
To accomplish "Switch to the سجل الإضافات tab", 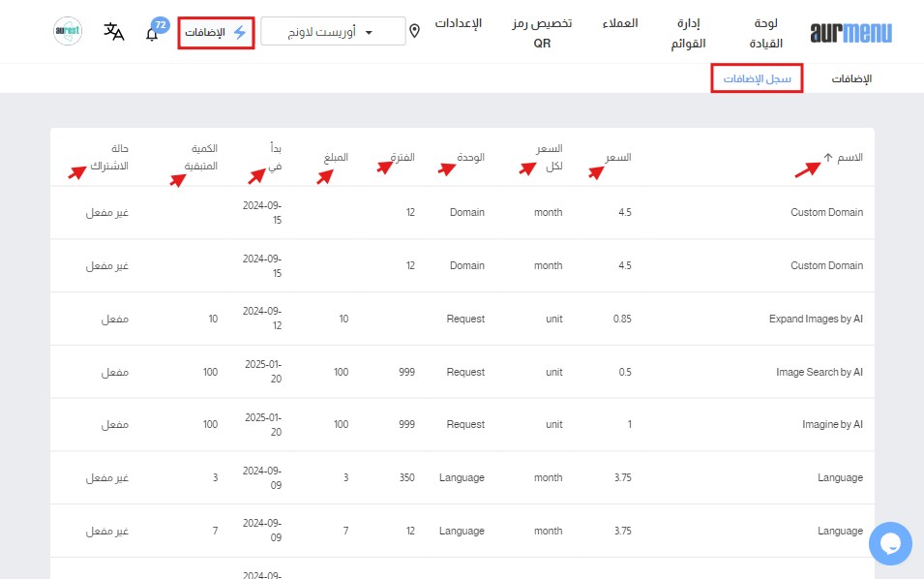I will coord(757,78).
